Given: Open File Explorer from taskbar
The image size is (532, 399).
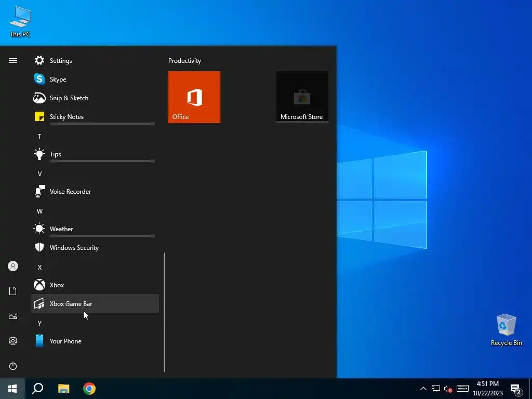Looking at the screenshot, I should click(x=63, y=389).
